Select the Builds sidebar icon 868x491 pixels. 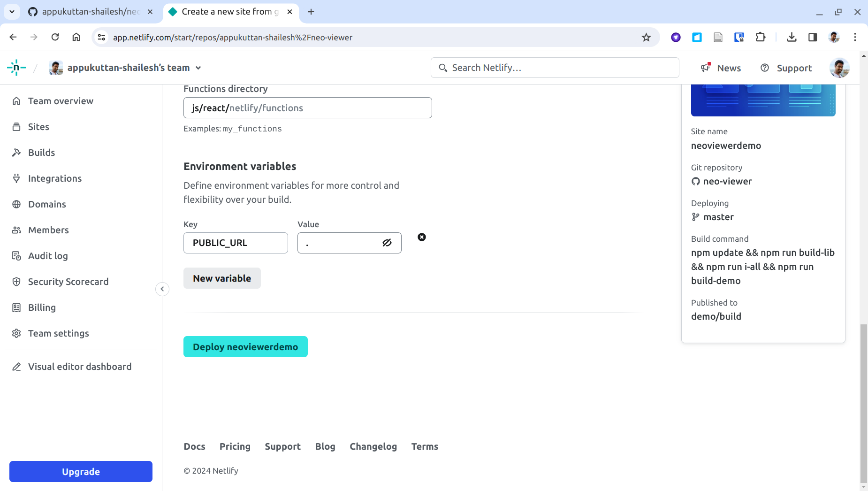[16, 152]
